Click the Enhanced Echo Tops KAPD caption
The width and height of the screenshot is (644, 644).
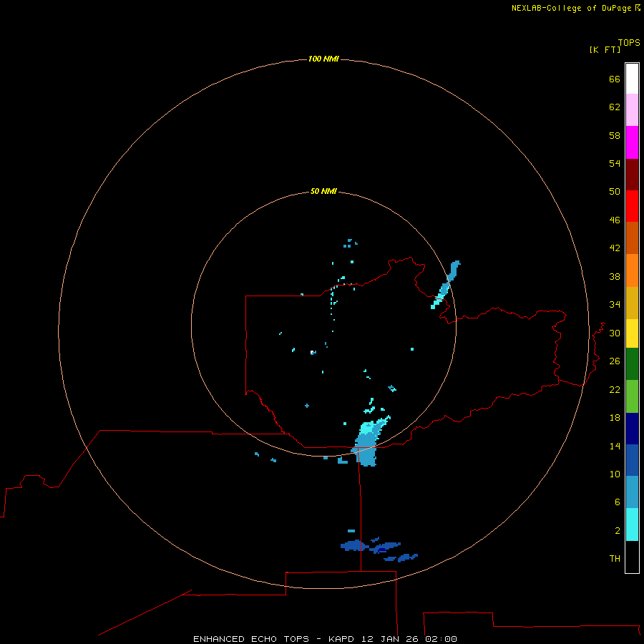[x=325, y=639]
